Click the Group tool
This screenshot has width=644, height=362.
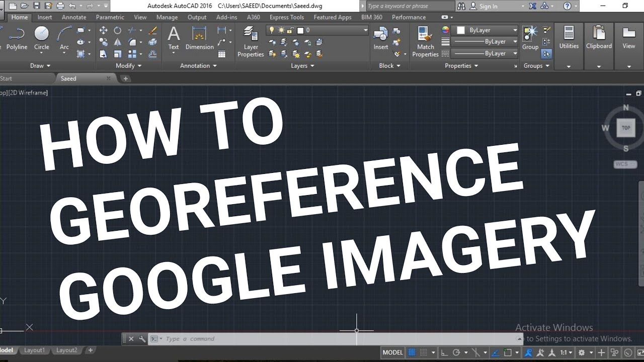(530, 39)
